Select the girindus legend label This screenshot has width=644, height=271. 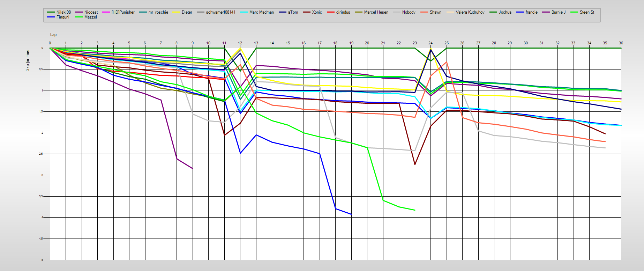[343, 12]
